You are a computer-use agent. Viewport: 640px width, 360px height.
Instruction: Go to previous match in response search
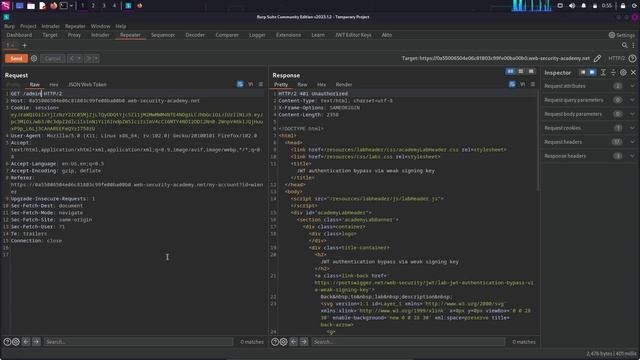293,342
